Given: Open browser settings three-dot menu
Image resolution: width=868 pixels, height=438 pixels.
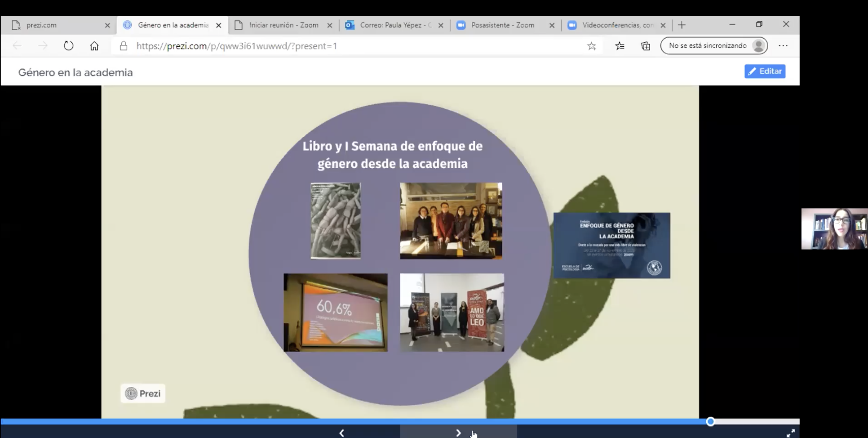Looking at the screenshot, I should (783, 46).
